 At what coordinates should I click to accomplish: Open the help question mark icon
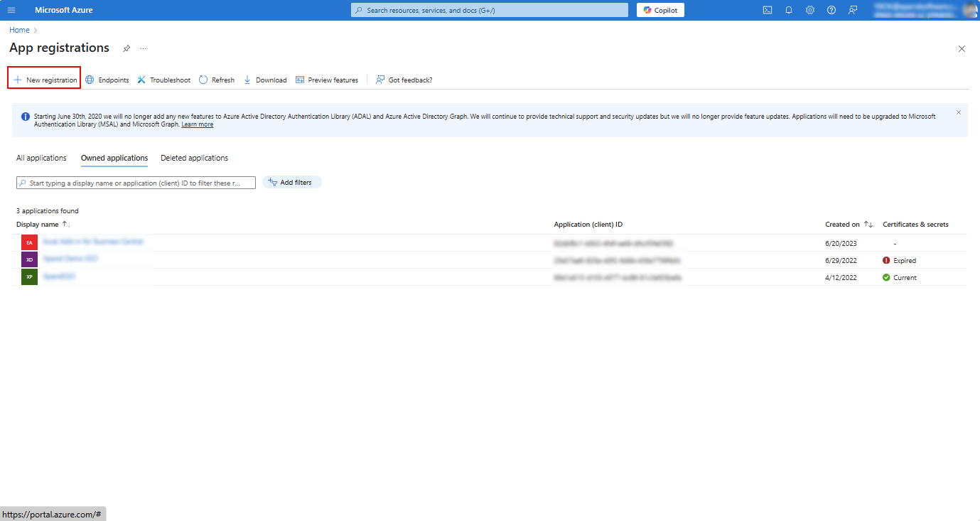coord(831,10)
